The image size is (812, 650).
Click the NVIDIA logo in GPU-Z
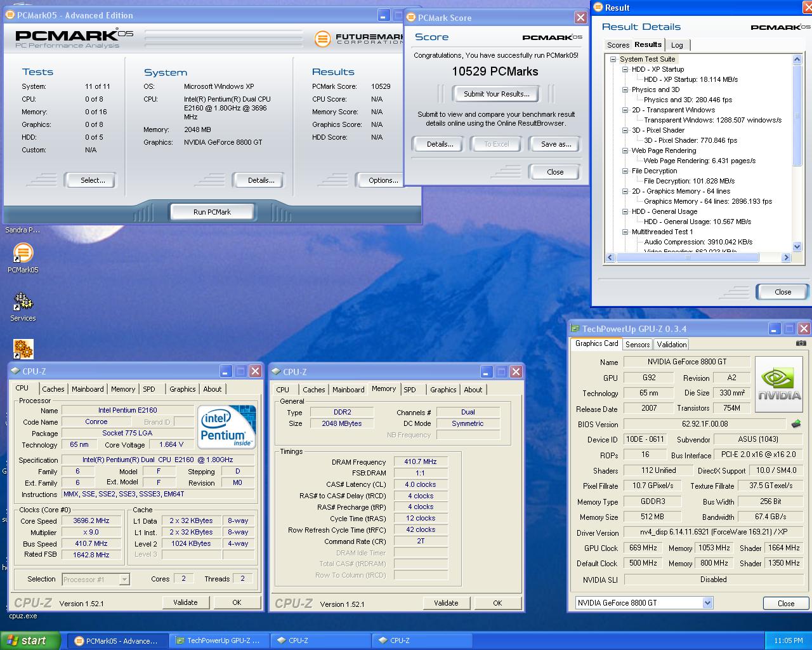(x=780, y=385)
